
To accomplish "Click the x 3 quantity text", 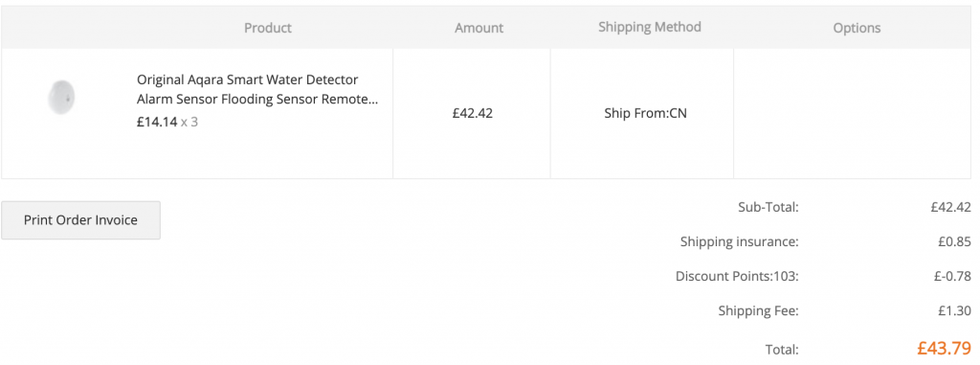I will [189, 122].
